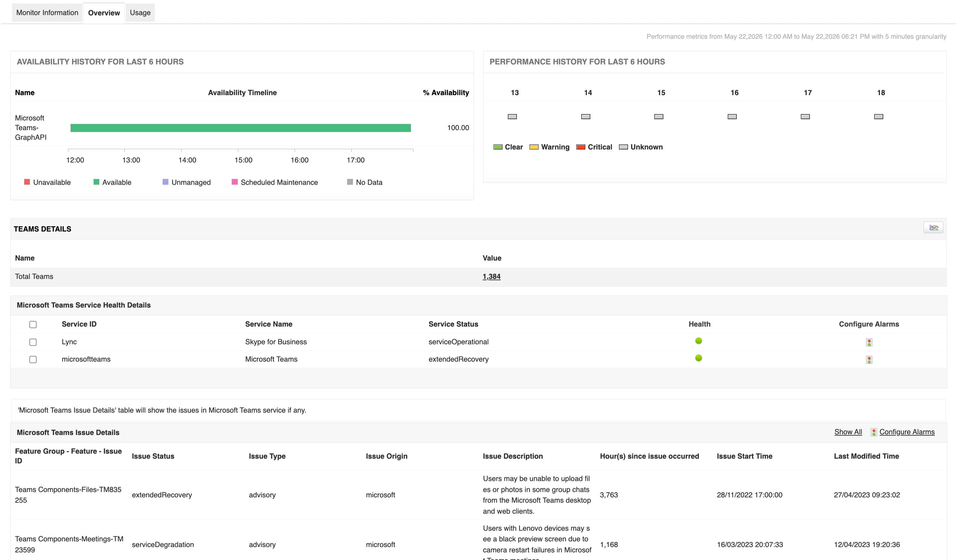Click the Teams Components-Meetings-TM23599 issue ID
Image resolution: width=962 pixels, height=560 pixels.
(69, 544)
